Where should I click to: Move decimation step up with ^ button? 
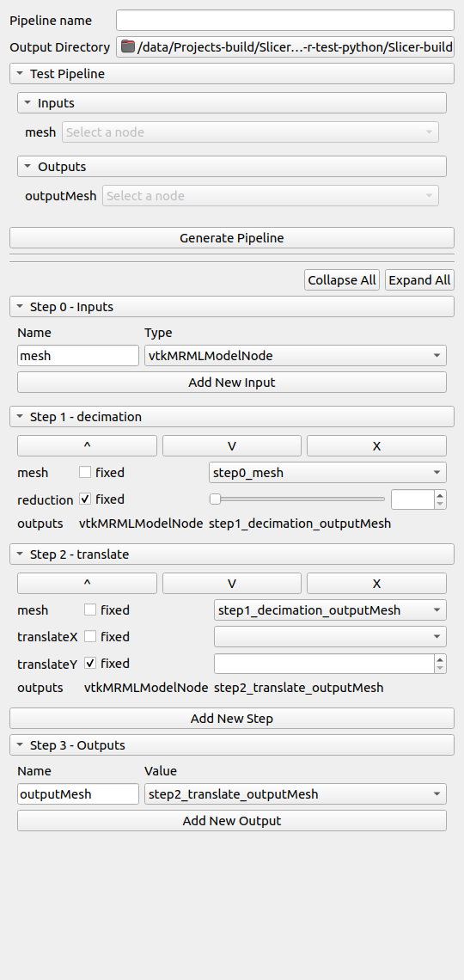pyautogui.click(x=87, y=445)
